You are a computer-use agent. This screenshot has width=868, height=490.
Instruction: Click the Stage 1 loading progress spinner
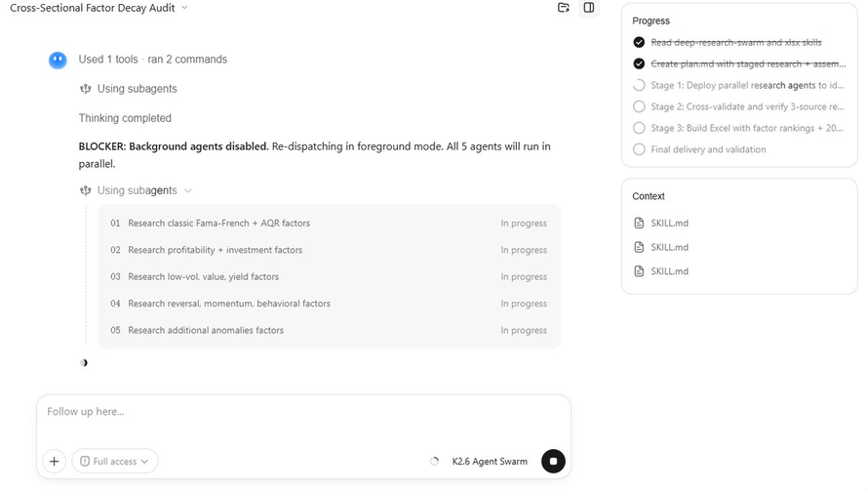(x=639, y=85)
